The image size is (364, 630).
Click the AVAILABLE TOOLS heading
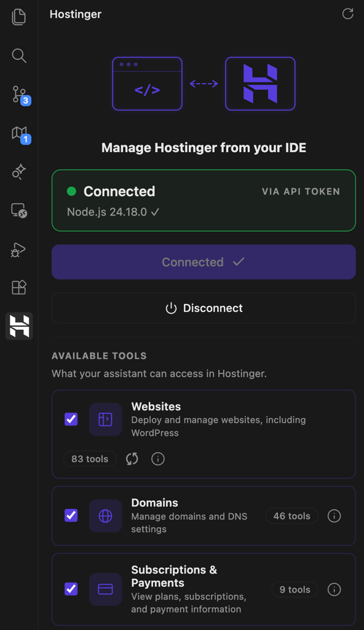99,356
